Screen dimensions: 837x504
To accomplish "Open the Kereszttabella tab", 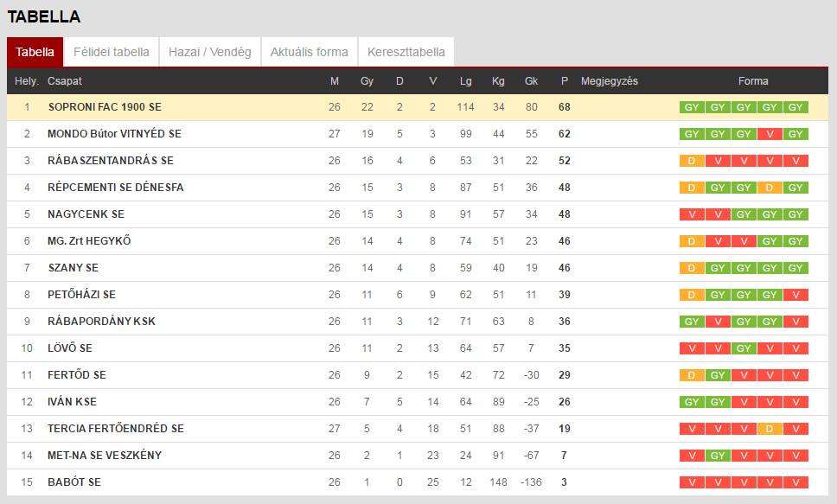I will tap(406, 52).
